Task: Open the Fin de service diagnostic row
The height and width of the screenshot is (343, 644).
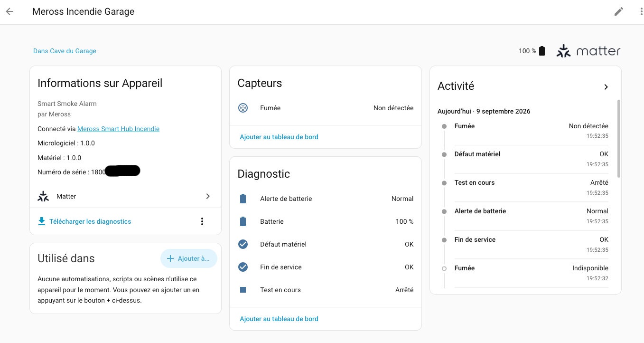Action: point(326,267)
